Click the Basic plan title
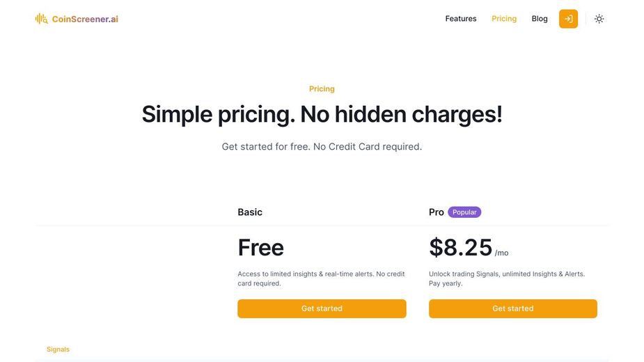The height and width of the screenshot is (362, 644). coord(250,212)
